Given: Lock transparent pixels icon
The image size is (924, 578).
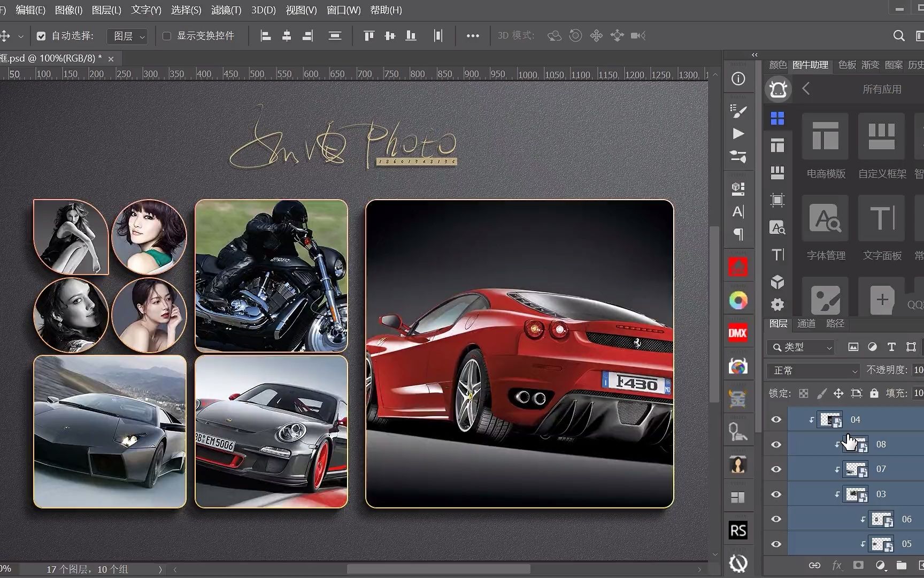Looking at the screenshot, I should [804, 393].
